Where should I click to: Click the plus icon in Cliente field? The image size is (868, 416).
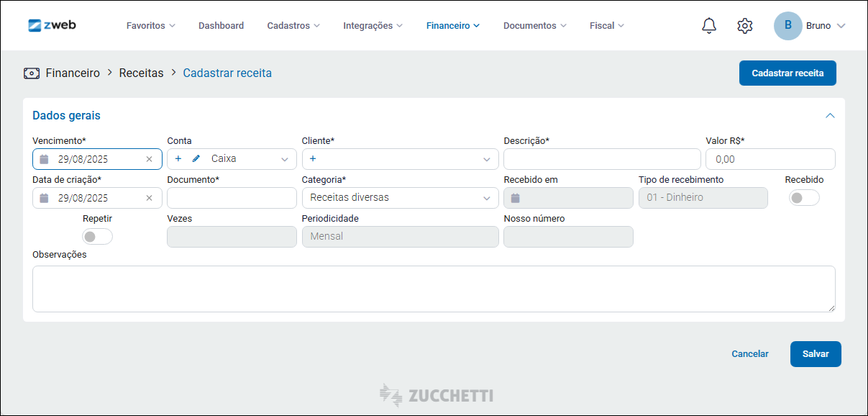pos(313,159)
